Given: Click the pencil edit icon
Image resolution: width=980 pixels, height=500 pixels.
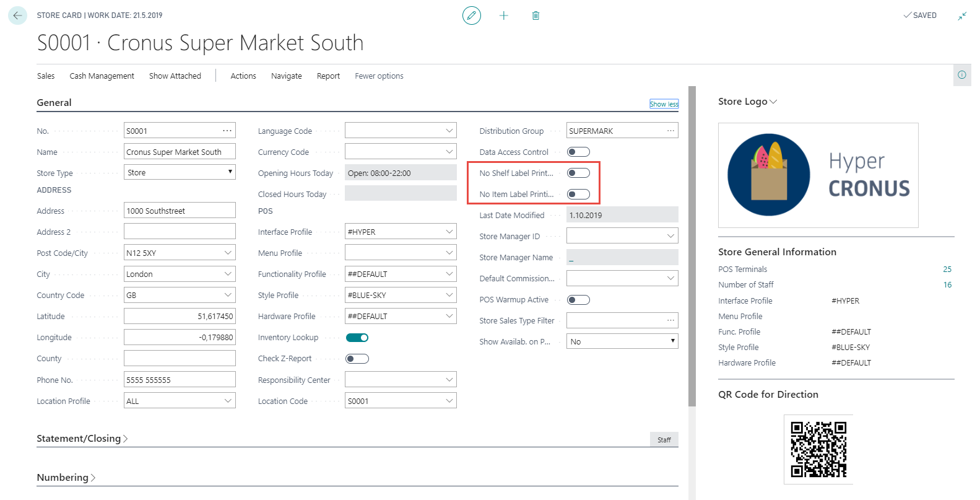Looking at the screenshot, I should pyautogui.click(x=472, y=15).
